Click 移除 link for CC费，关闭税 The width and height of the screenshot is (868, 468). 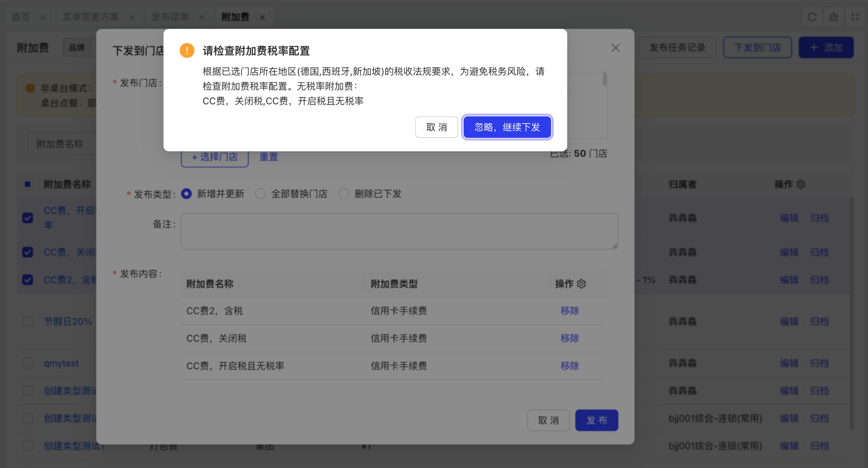pyautogui.click(x=570, y=338)
